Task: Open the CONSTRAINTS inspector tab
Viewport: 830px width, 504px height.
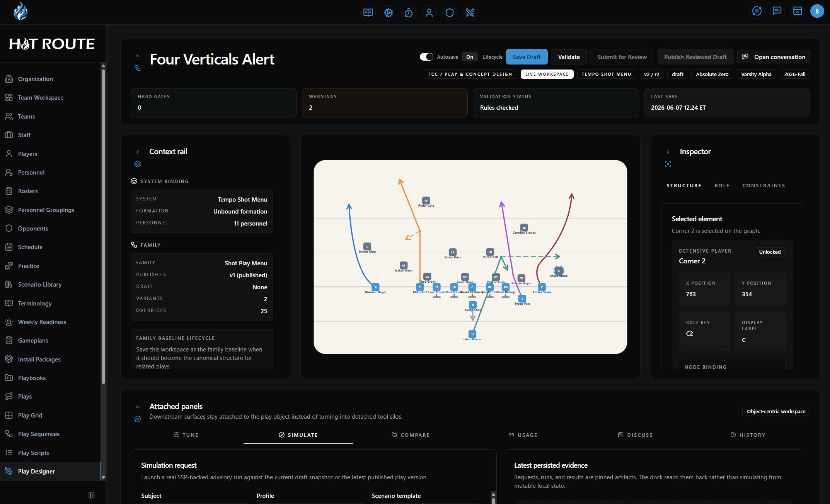Action: [764, 185]
